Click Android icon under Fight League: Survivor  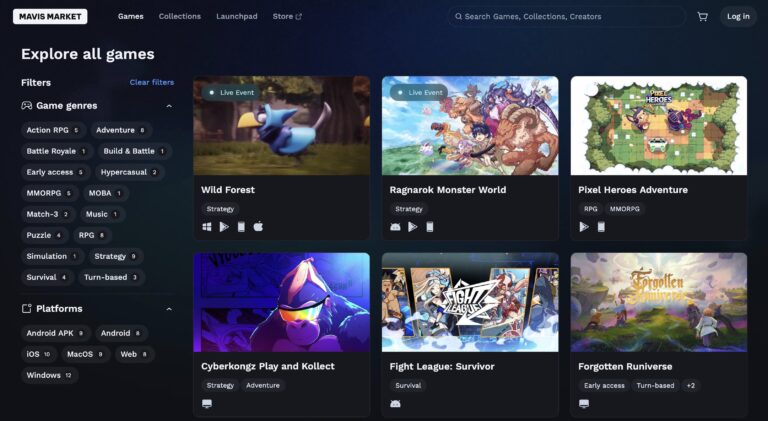(395, 404)
